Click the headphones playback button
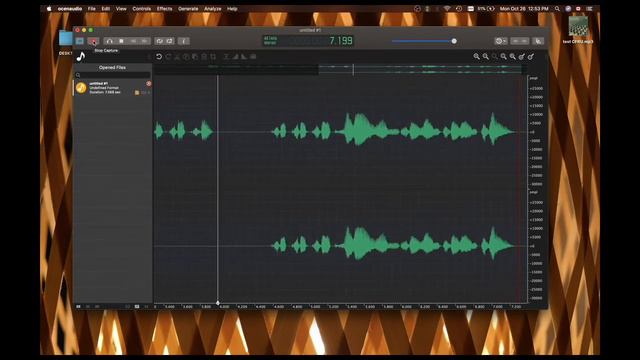Screen dimensions: 640x360 point(109,41)
